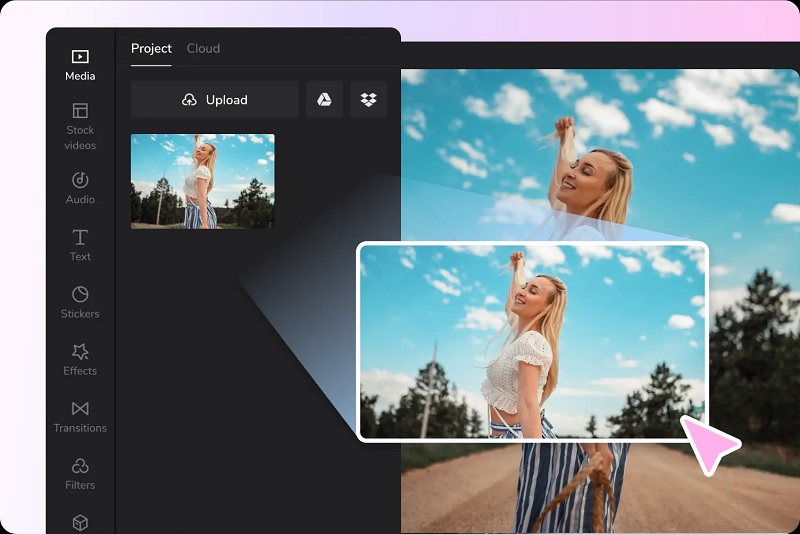Screen dimensions: 800x534
Task: Open the Media panel icon
Action: click(80, 56)
